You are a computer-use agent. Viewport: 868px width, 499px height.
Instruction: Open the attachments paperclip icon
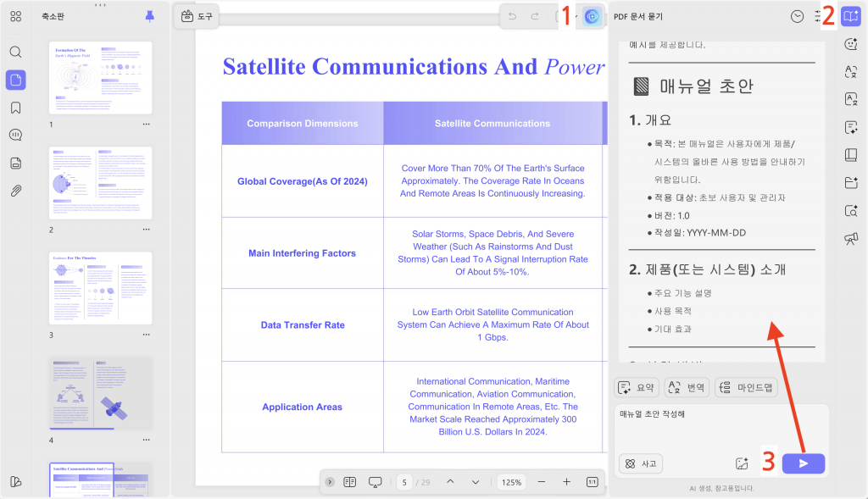pyautogui.click(x=15, y=191)
